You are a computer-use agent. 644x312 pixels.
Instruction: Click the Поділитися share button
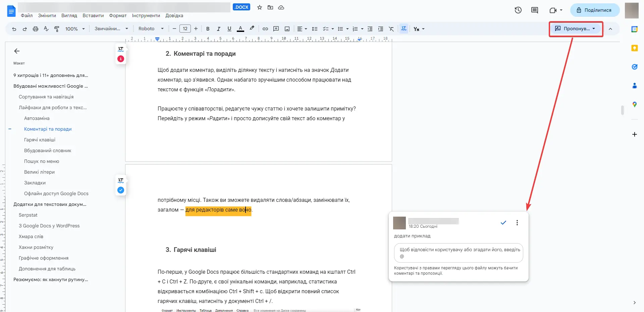(x=595, y=10)
